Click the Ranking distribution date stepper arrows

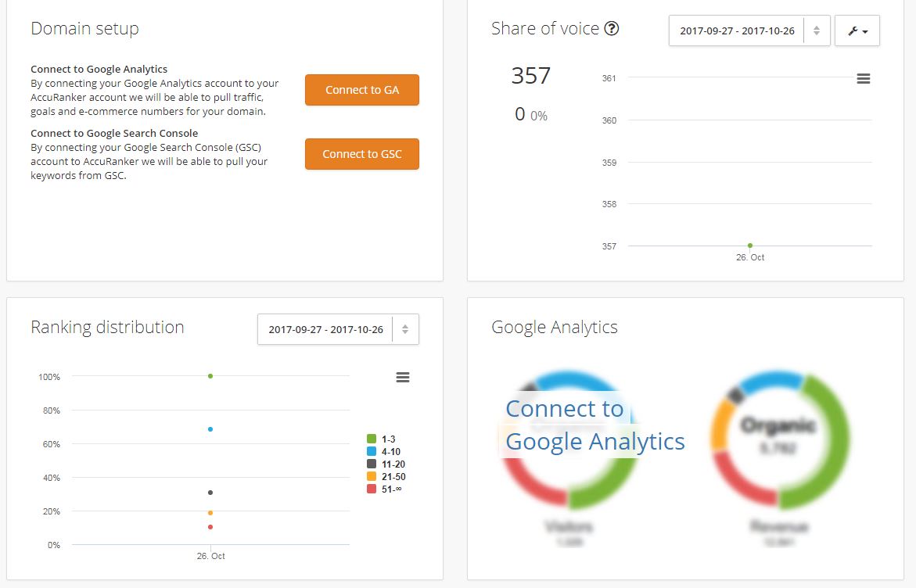click(405, 329)
